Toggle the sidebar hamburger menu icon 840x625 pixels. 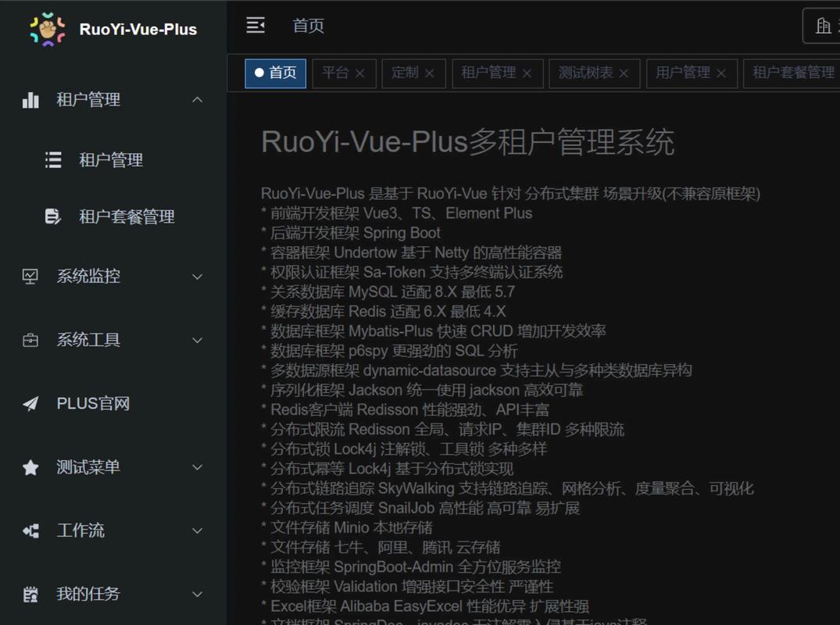tap(256, 25)
